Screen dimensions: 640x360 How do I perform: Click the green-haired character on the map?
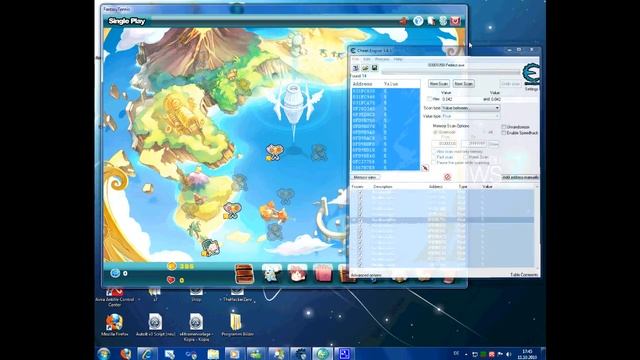coord(210,247)
